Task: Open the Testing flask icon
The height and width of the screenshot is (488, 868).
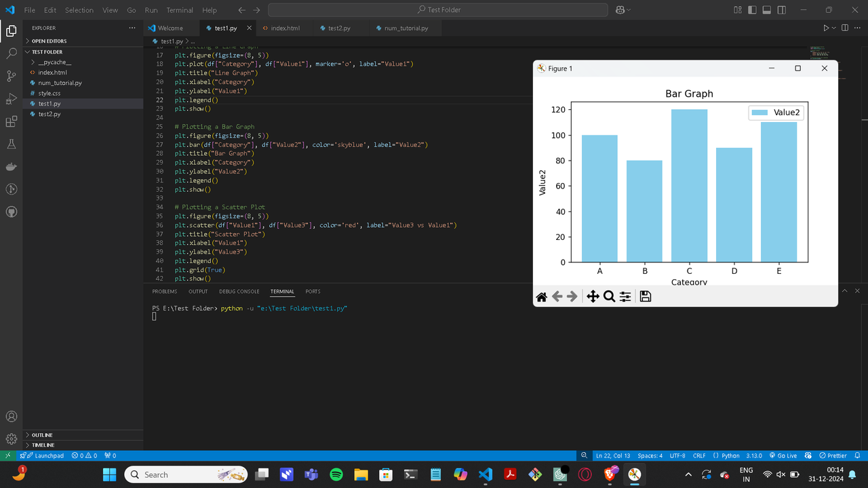Action: pos(11,144)
